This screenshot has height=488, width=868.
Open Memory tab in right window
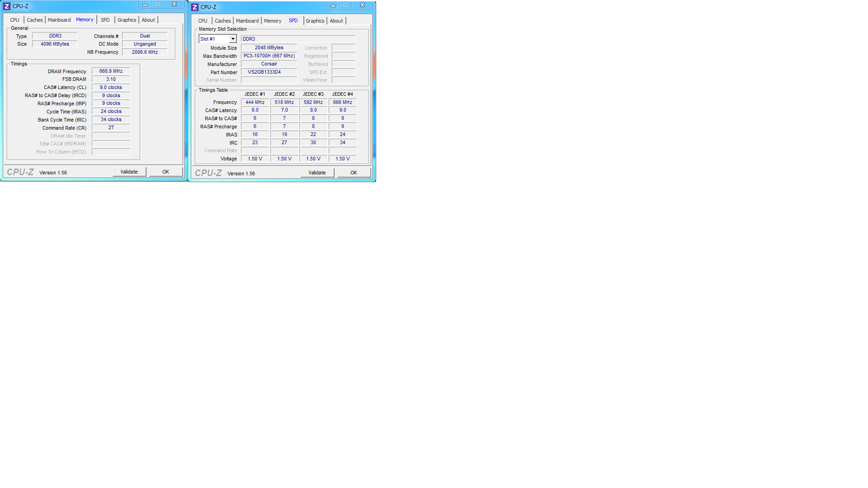(x=272, y=21)
